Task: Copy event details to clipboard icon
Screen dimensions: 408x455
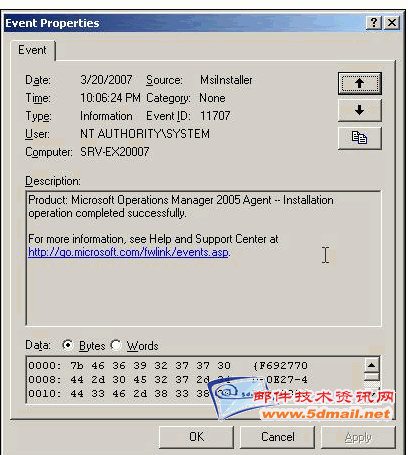Action: (360, 138)
